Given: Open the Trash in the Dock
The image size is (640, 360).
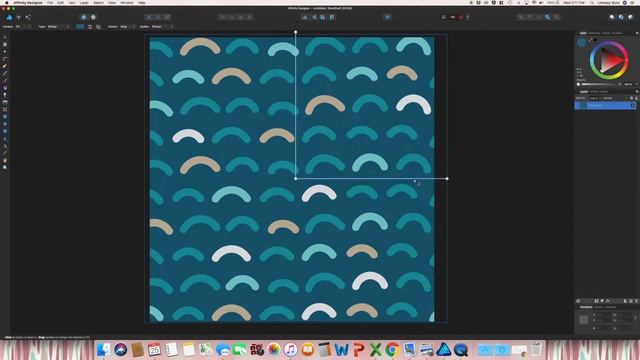Looking at the screenshot, I should tap(536, 350).
